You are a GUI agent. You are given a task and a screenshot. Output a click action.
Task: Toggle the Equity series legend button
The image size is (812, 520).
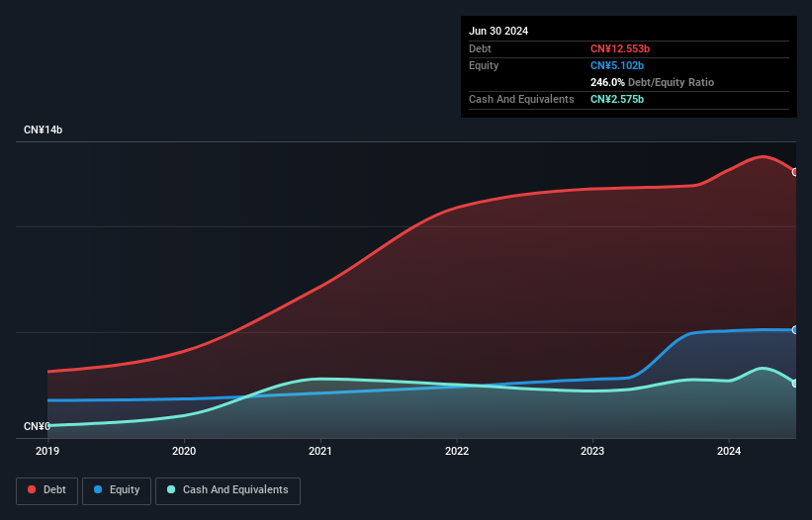[x=117, y=490]
